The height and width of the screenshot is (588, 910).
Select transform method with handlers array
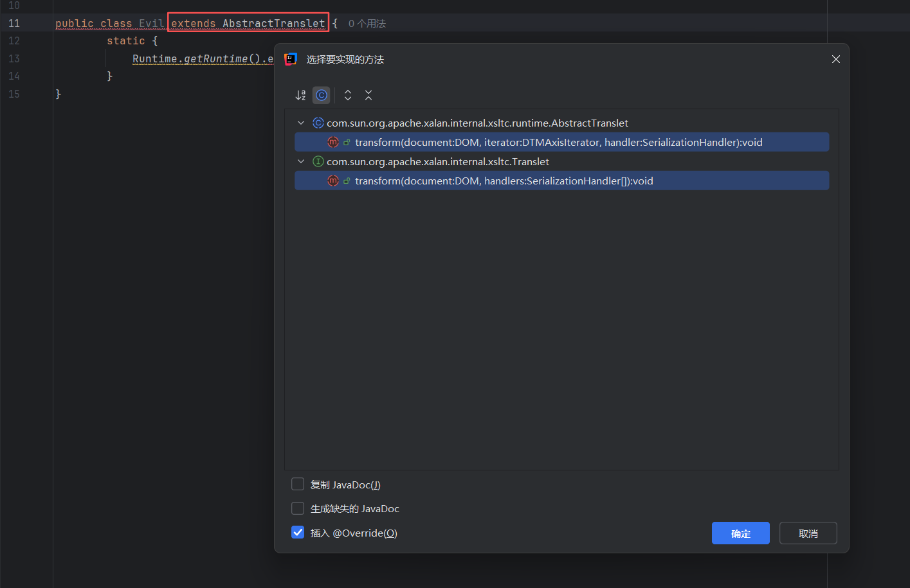pos(504,181)
